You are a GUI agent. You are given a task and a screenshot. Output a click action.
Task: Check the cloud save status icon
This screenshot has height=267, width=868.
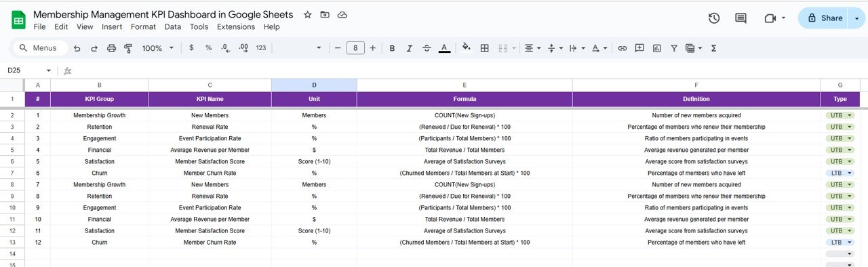[x=342, y=14]
